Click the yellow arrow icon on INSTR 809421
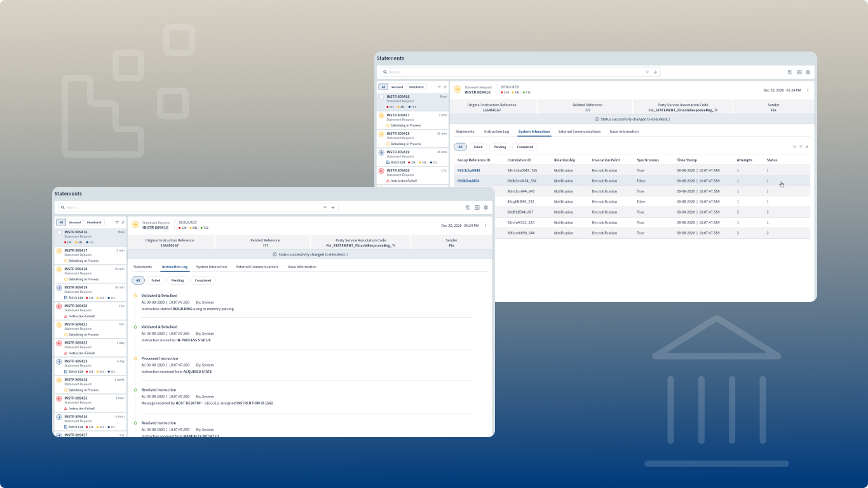 59,325
